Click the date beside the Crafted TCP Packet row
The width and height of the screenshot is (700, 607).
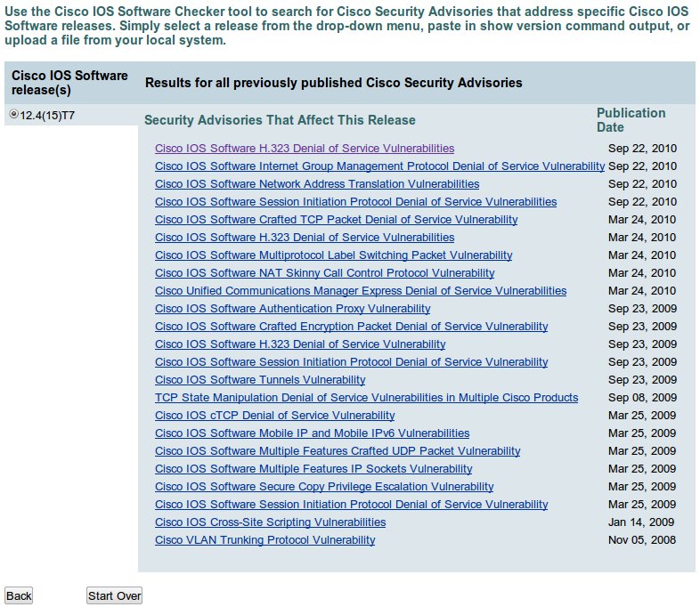point(642,220)
